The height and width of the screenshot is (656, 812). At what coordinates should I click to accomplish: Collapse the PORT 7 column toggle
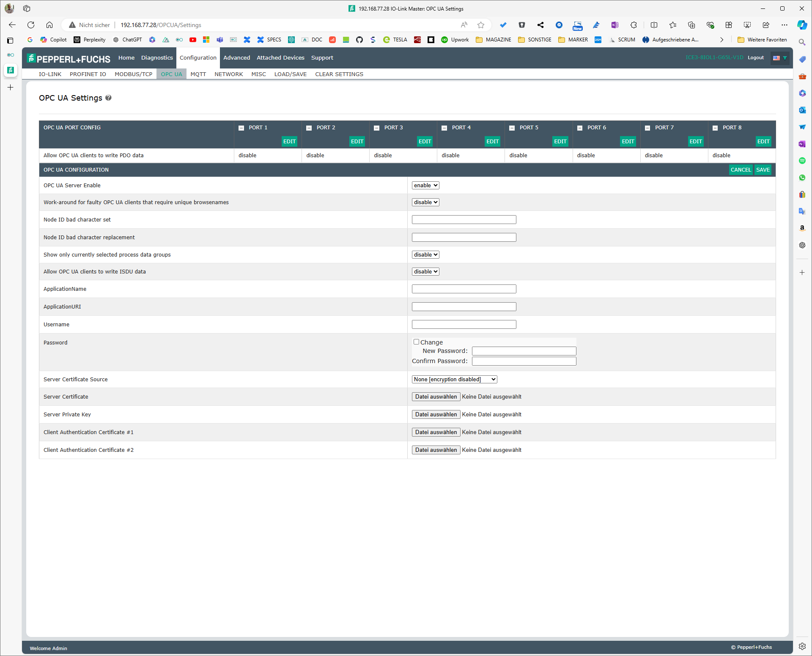647,128
